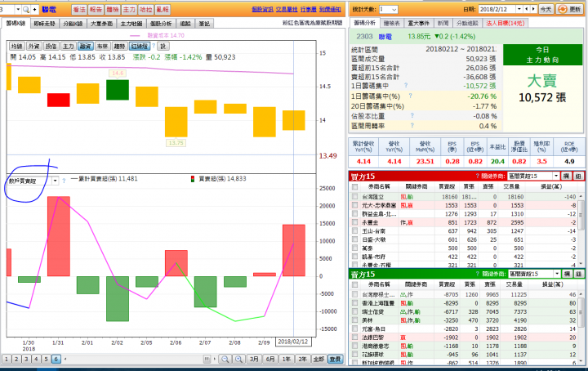Tick checkbox for 法銀巴黎 seller row
588x371 pixels.
pyautogui.click(x=354, y=337)
